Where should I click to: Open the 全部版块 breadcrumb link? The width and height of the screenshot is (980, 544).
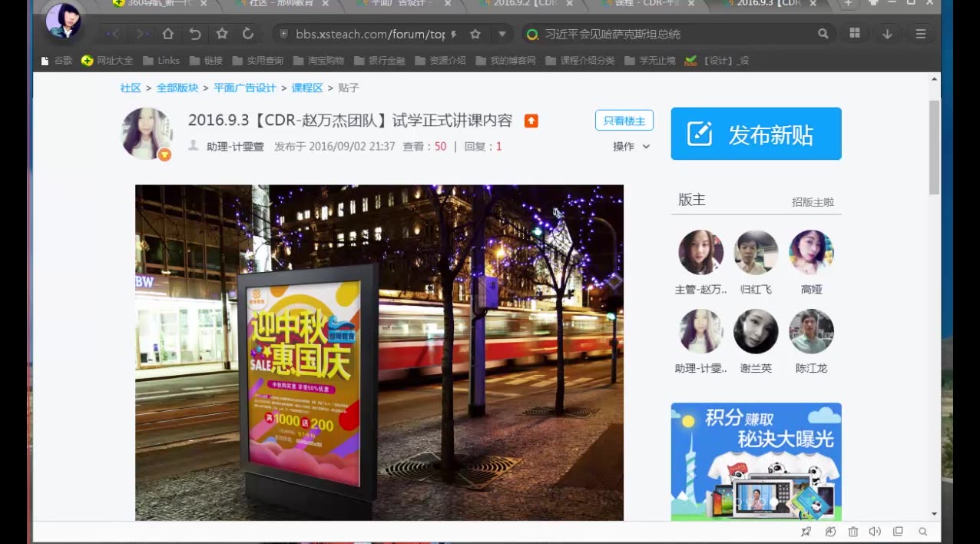(178, 88)
